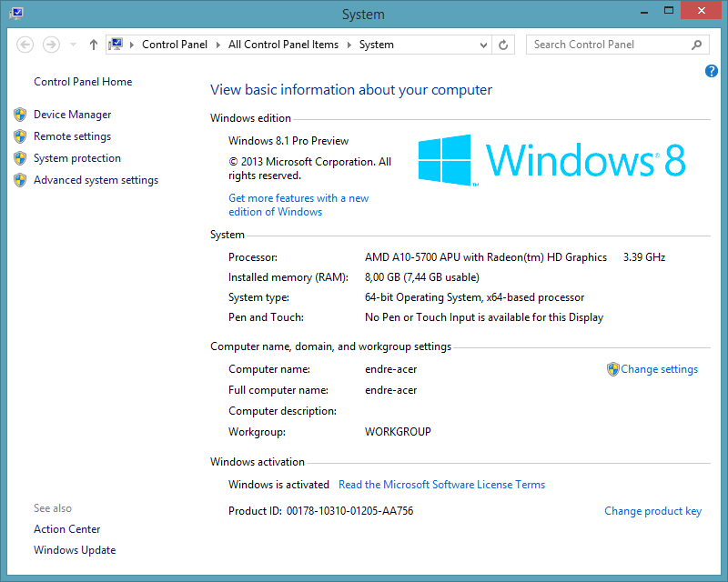Screen dimensions: 728x582
Task: Click the processor value AMD A10-5700 APU
Action: [486, 257]
